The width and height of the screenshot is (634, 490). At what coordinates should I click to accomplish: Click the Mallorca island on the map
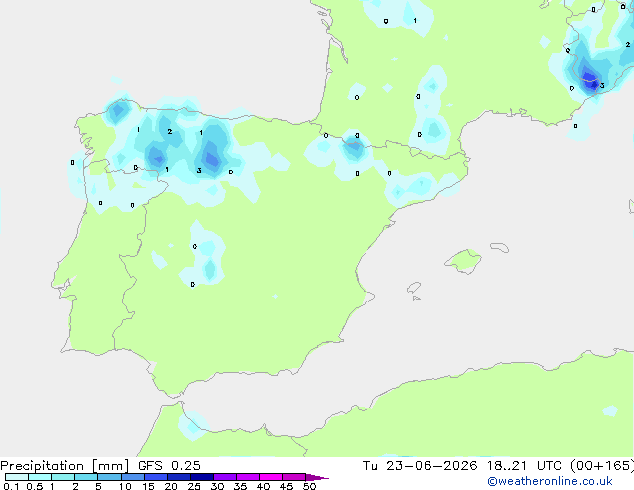click(463, 261)
